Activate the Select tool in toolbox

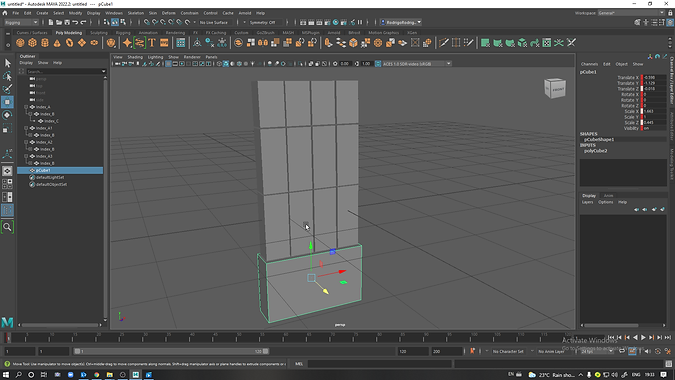point(7,63)
